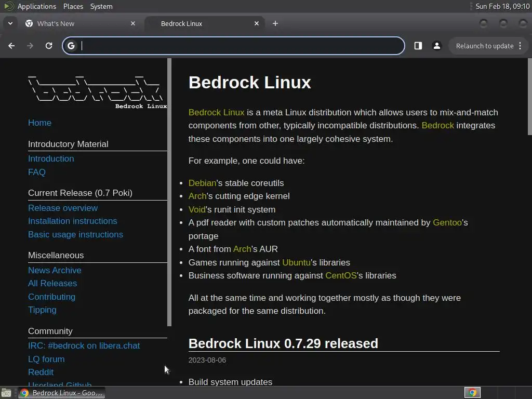Click the Applications menu logo icon
This screenshot has height=399, width=532.
coord(9,6)
